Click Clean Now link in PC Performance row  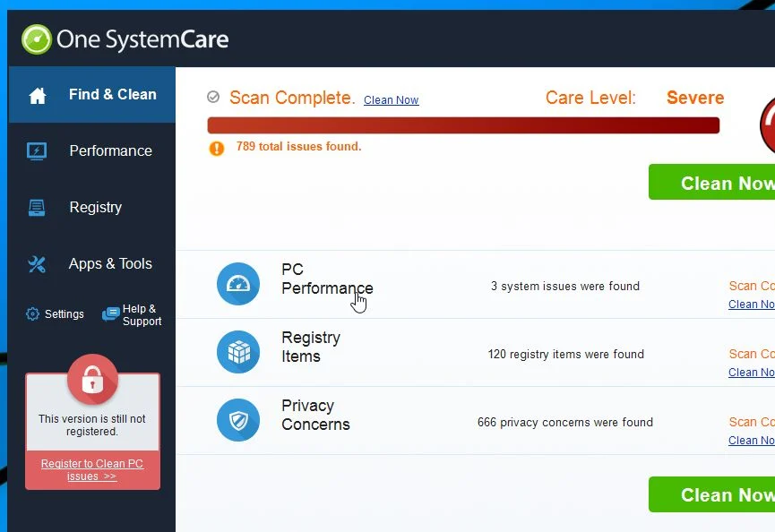[752, 305]
